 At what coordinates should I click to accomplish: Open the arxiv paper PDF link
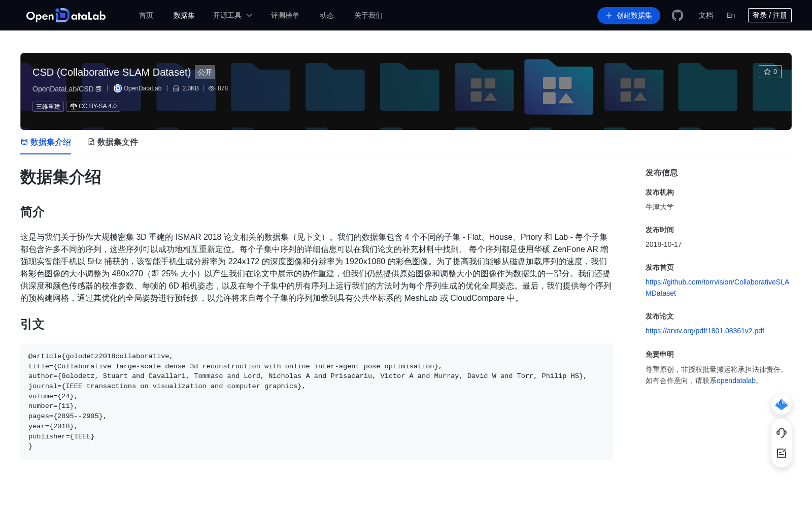705,331
